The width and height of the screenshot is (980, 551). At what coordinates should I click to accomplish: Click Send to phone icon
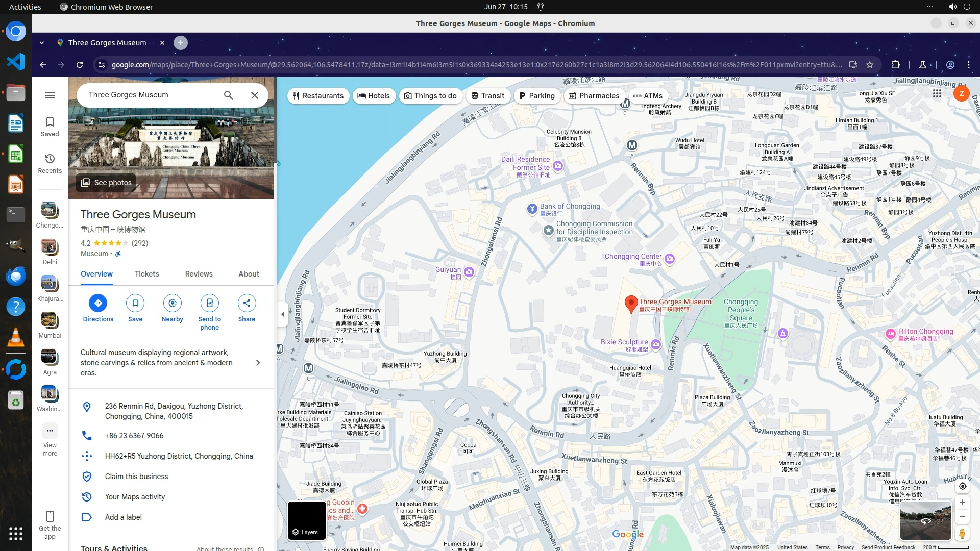tap(209, 303)
